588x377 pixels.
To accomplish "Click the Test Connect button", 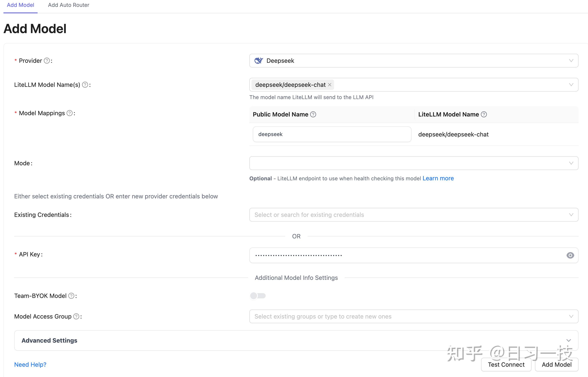I will (506, 365).
